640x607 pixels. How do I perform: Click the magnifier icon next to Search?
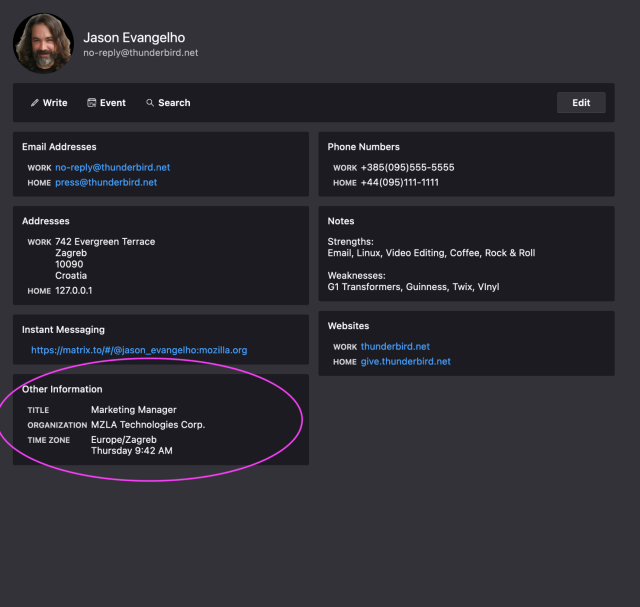coord(150,103)
